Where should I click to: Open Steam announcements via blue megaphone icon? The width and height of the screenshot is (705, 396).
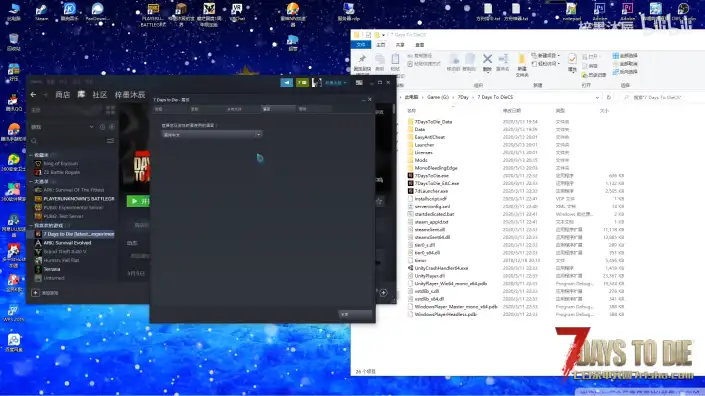[286, 83]
